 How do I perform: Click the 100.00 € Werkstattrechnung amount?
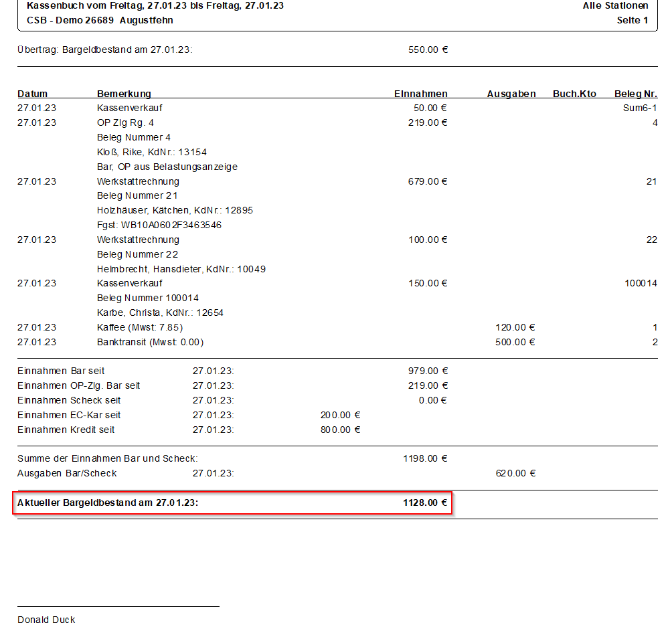(x=428, y=240)
